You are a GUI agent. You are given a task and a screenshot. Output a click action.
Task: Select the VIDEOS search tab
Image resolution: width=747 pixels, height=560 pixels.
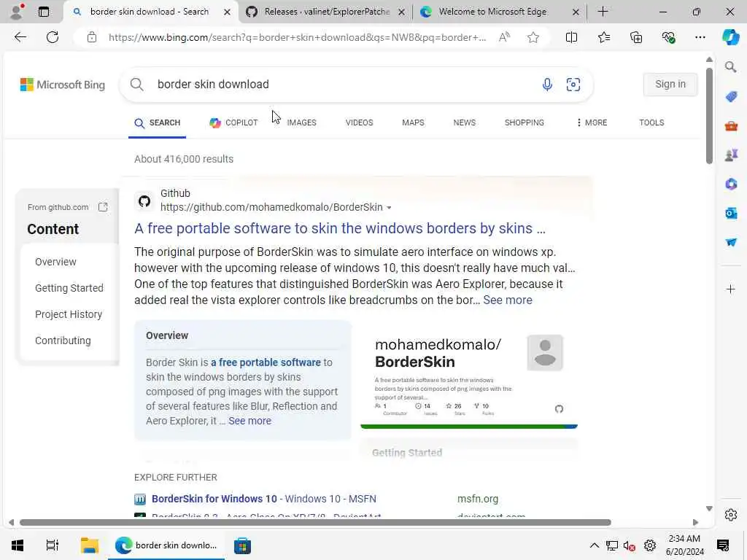(359, 122)
